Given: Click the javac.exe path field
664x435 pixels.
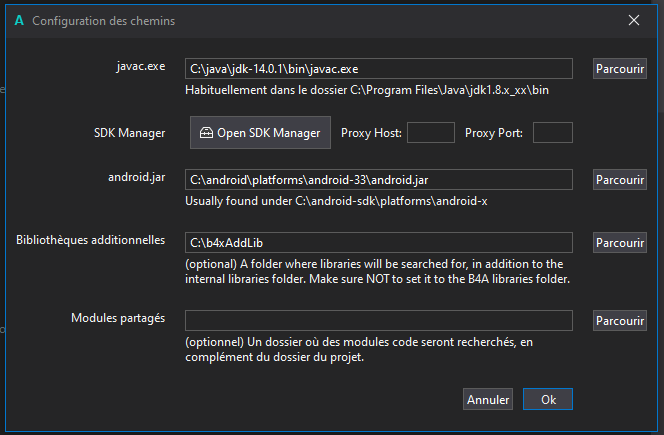Looking at the screenshot, I should point(378,68).
